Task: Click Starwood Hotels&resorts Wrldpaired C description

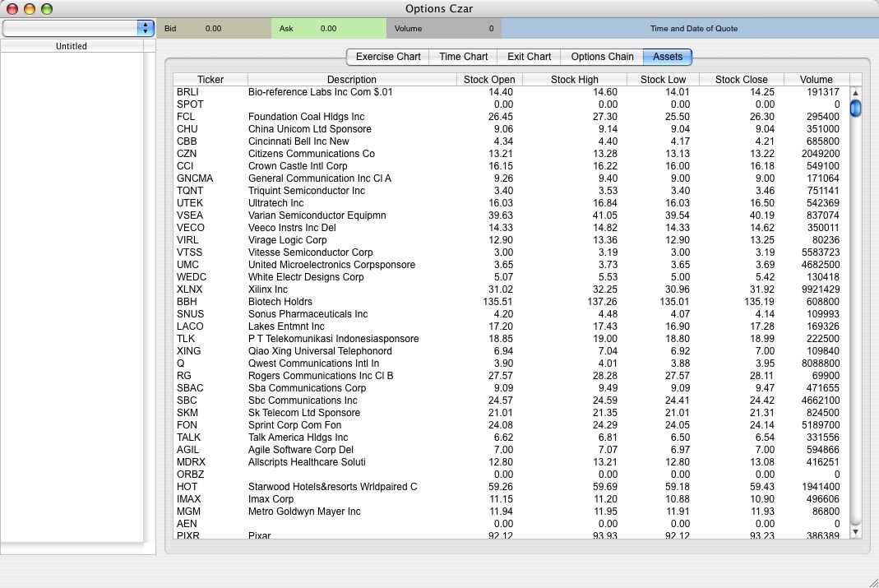Action: (332, 487)
